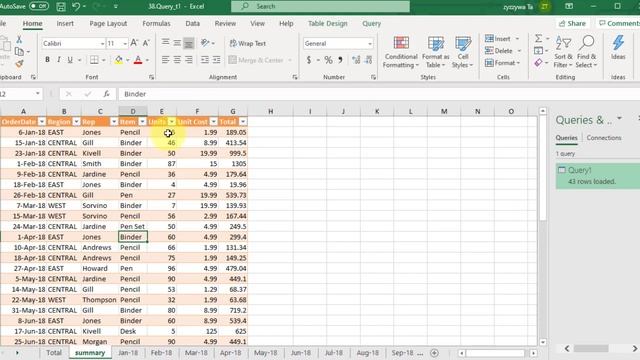The width and height of the screenshot is (640, 360).
Task: Click the Font Color letter A
Action: pos(138,60)
